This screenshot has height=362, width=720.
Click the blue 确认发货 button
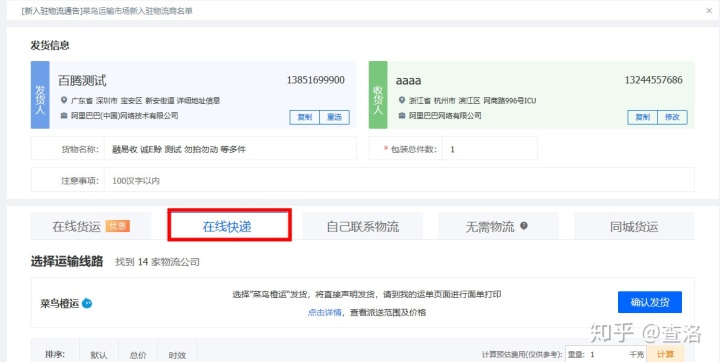[650, 302]
